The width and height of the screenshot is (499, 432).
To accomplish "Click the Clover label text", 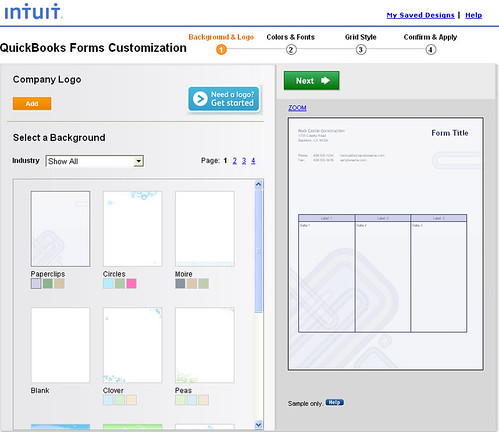I will (113, 390).
